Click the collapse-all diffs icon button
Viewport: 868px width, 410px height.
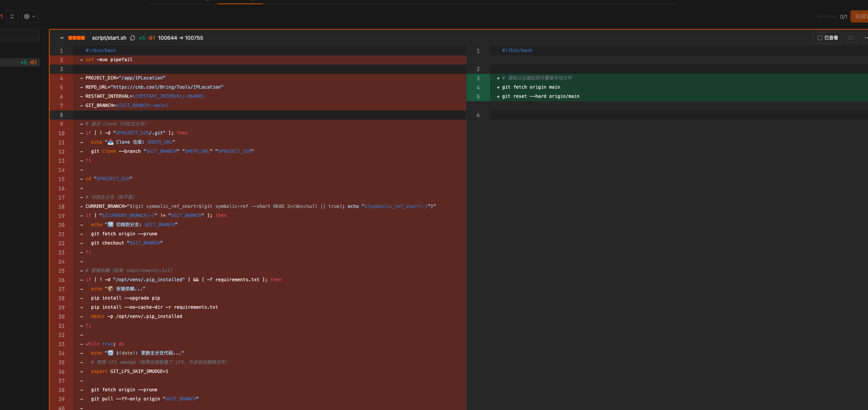point(12,16)
